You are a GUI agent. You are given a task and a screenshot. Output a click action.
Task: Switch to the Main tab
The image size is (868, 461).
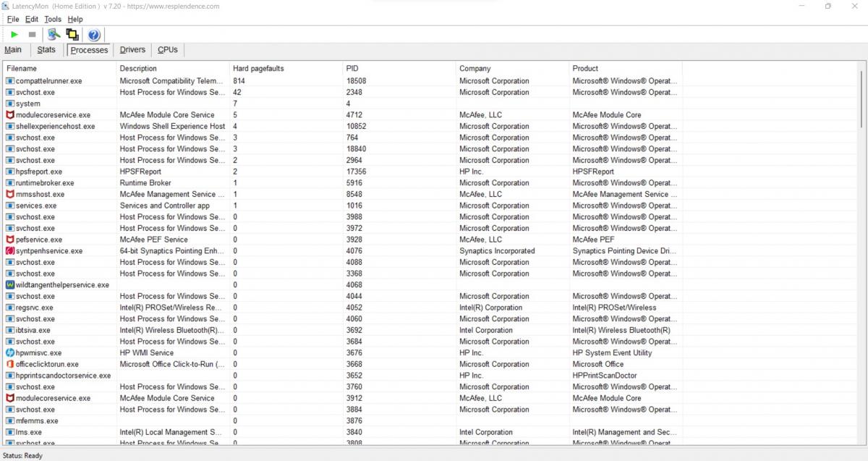[13, 50]
